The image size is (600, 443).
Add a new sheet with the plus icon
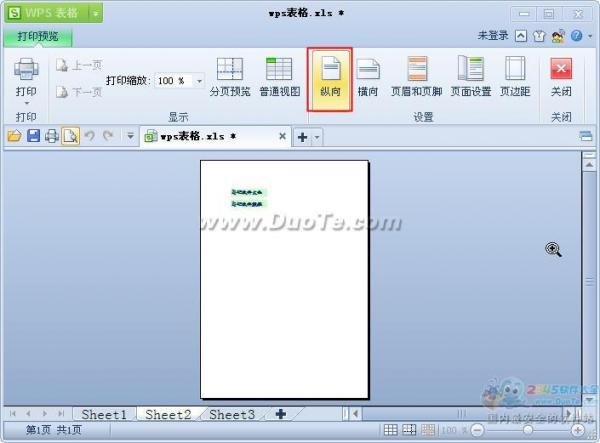pos(280,414)
